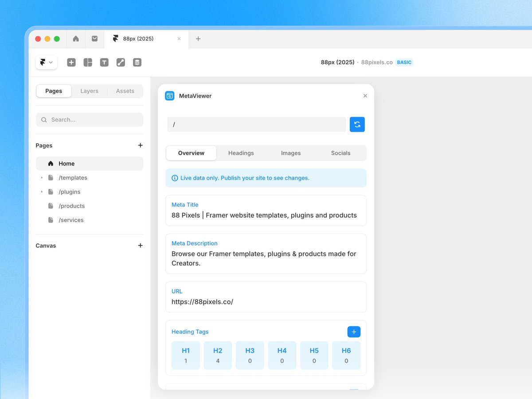Screen dimensions: 532x399
Task: Click the H6 heading count tile
Action: [x=346, y=355]
